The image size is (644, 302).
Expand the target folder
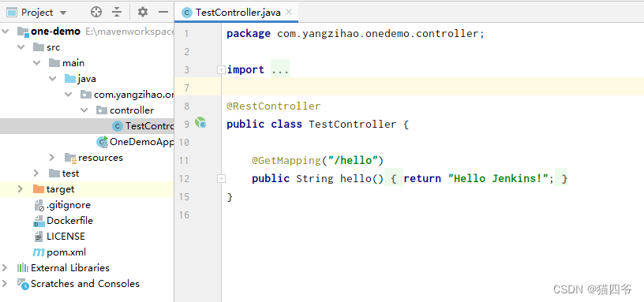click(21, 189)
